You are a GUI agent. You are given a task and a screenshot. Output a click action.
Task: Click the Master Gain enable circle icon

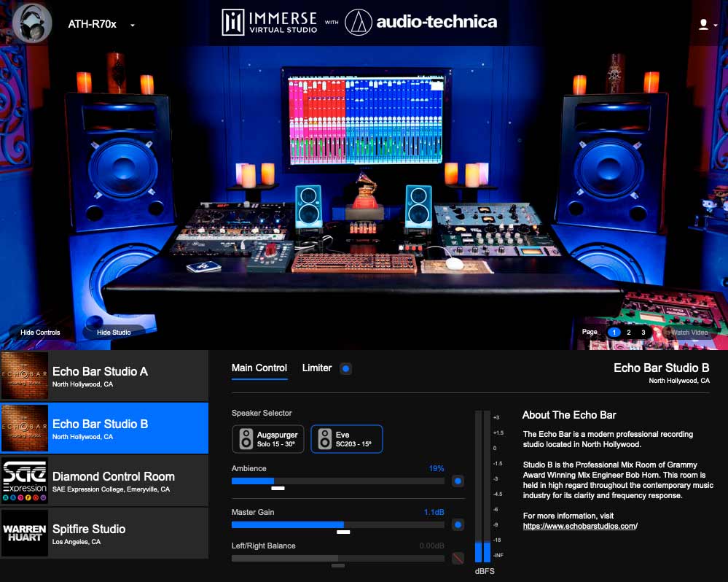coord(458,524)
